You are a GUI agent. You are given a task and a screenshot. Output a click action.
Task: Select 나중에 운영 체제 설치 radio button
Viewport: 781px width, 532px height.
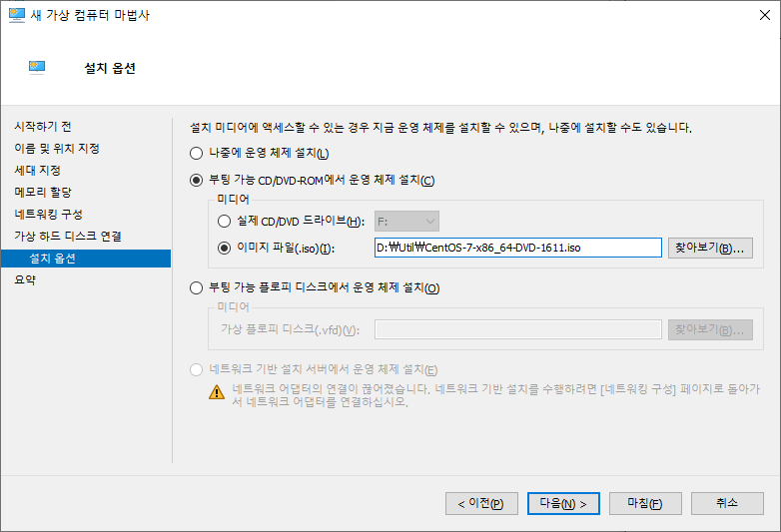click(196, 154)
